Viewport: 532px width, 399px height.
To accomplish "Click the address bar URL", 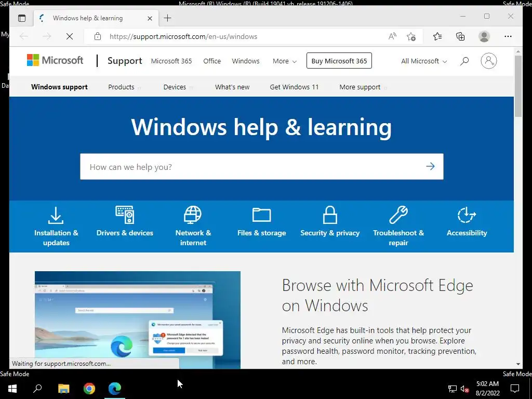I will click(183, 36).
